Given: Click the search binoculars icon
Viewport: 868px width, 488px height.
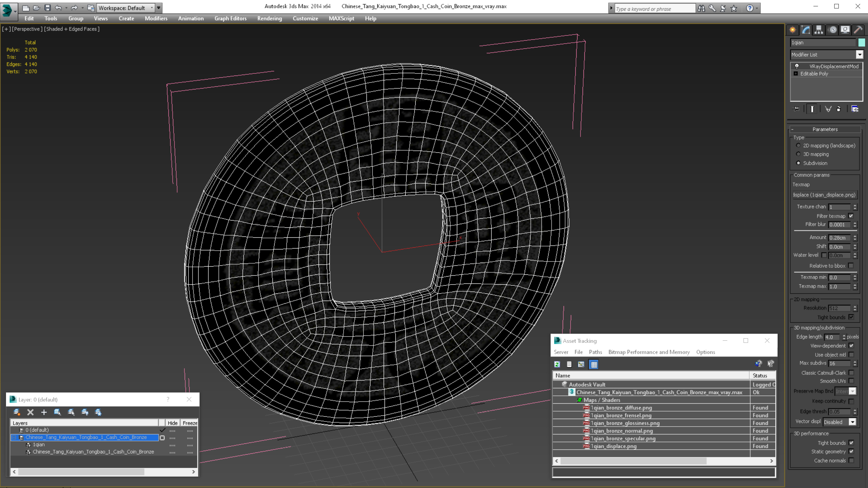Looking at the screenshot, I should pyautogui.click(x=701, y=8).
